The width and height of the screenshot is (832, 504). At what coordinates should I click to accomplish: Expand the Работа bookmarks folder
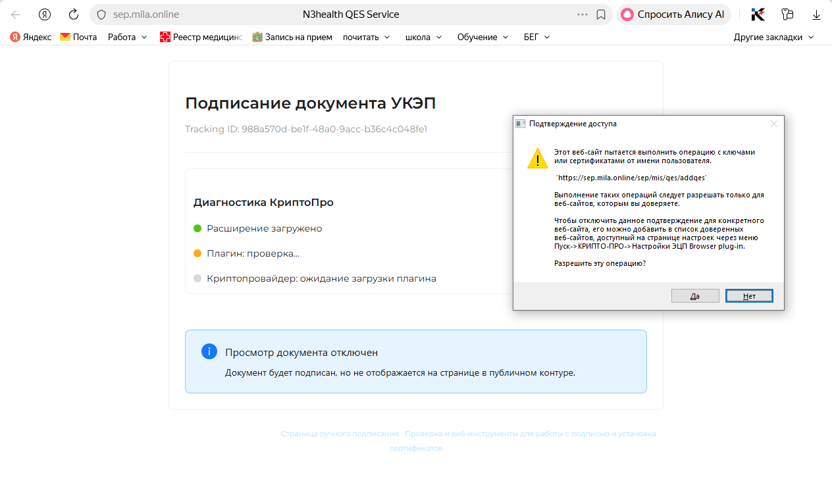(128, 37)
